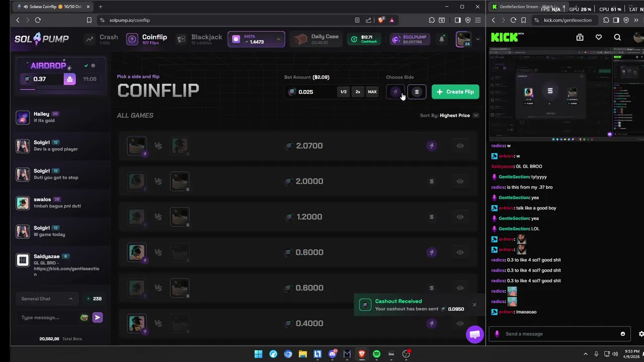The height and width of the screenshot is (362, 644).
Task: Set bet to MAX
Action: coord(372,92)
